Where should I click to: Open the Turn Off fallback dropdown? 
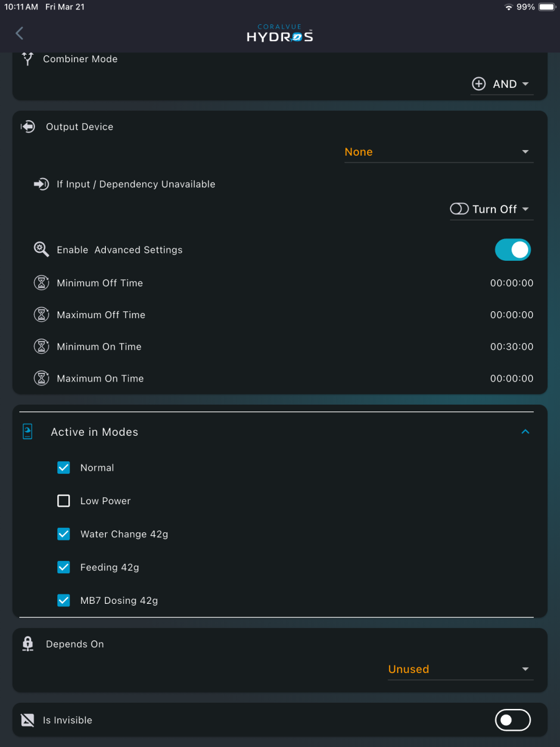coord(492,209)
